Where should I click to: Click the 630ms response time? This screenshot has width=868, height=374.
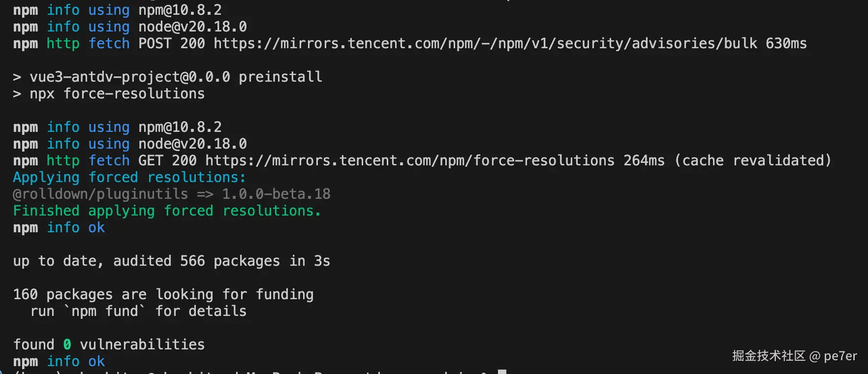pos(786,43)
